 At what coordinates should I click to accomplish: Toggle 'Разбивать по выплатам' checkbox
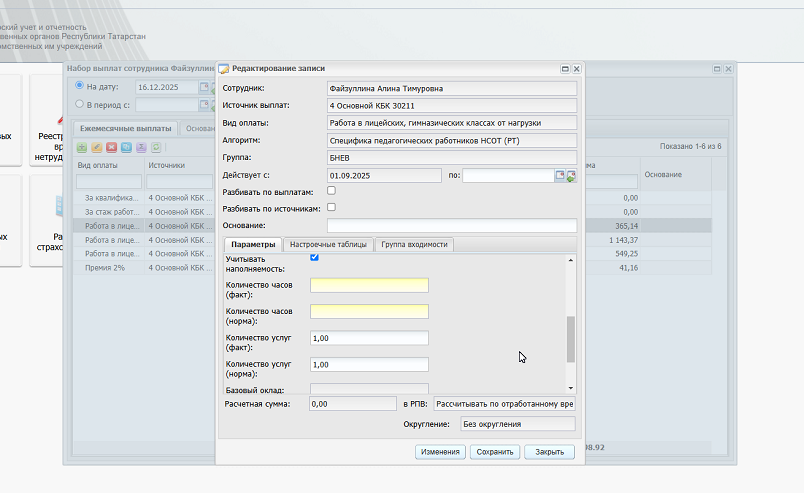[x=331, y=191]
